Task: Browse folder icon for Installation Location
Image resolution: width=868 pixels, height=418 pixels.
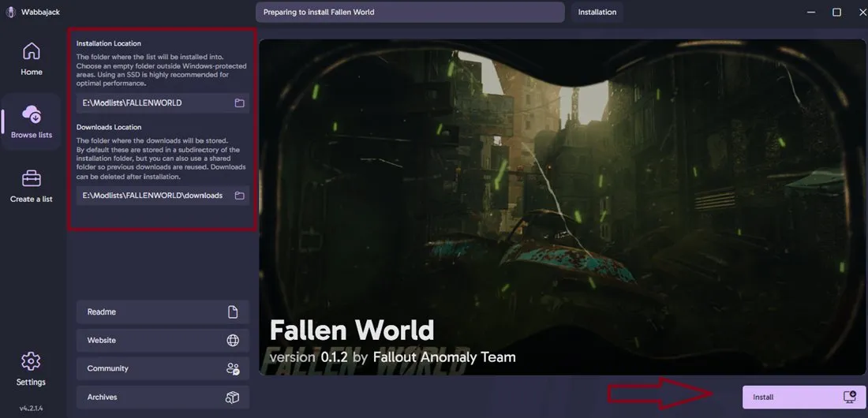Action: point(239,103)
